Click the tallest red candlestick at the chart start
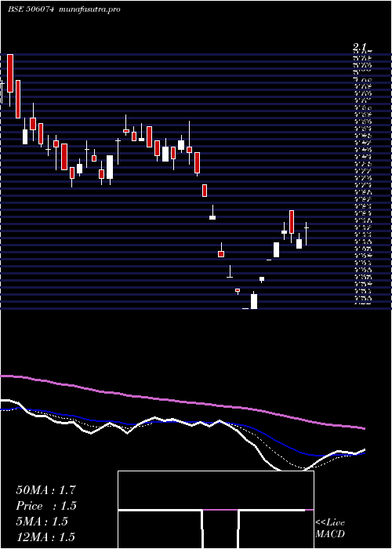The image size is (392, 549). point(10,73)
